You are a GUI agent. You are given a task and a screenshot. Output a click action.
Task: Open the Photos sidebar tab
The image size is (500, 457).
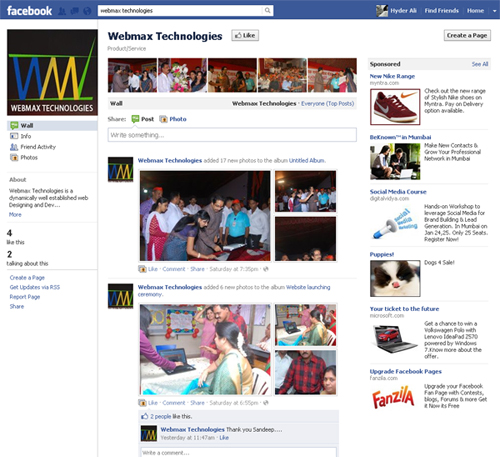29,157
